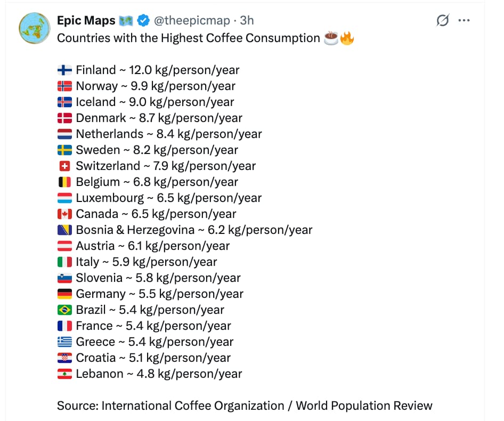504x421 pixels.
Task: Click the Lebanon flag emoji
Action: click(x=64, y=374)
